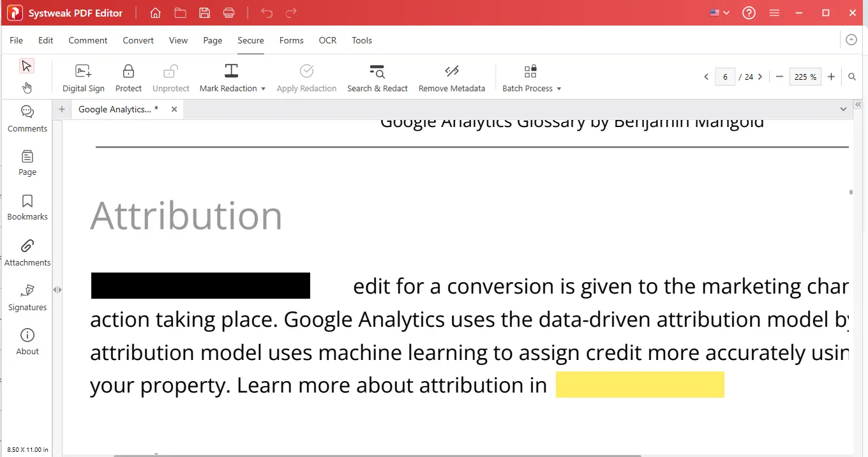Go to the next page arrow
The width and height of the screenshot is (868, 457).
760,77
